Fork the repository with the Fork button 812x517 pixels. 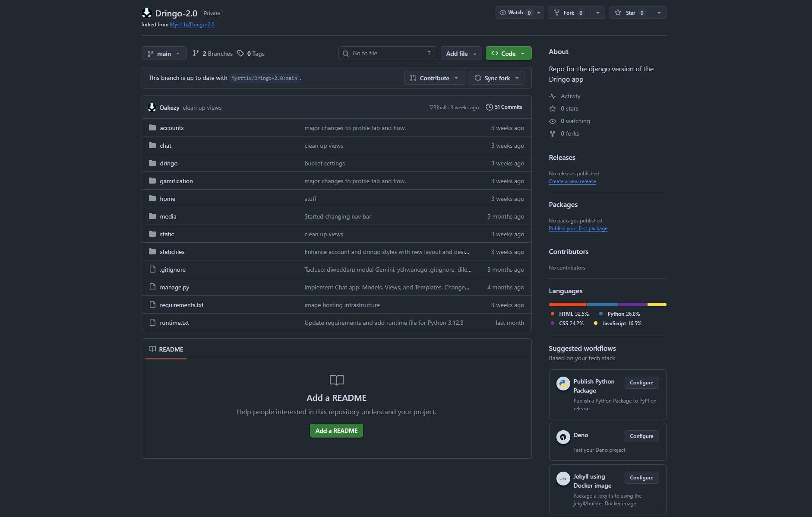coord(569,13)
